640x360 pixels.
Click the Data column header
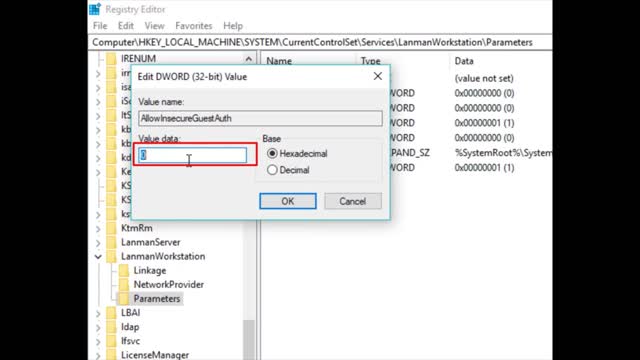pyautogui.click(x=464, y=61)
